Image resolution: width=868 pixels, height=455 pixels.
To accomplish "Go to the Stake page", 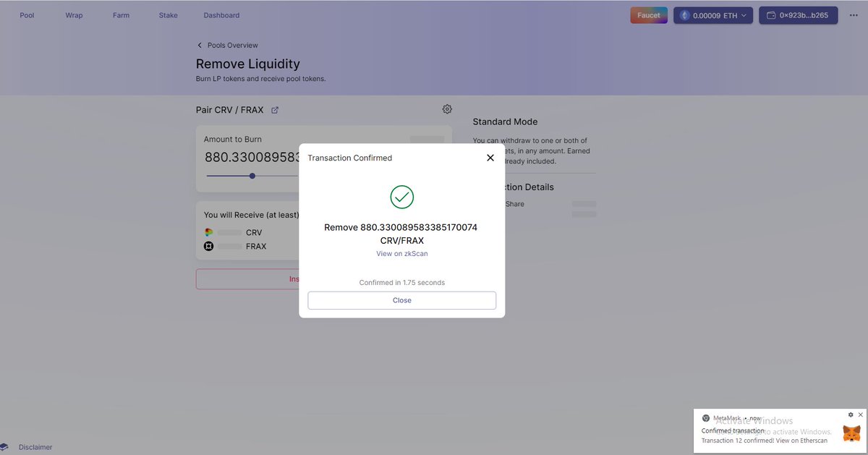I will (x=168, y=15).
